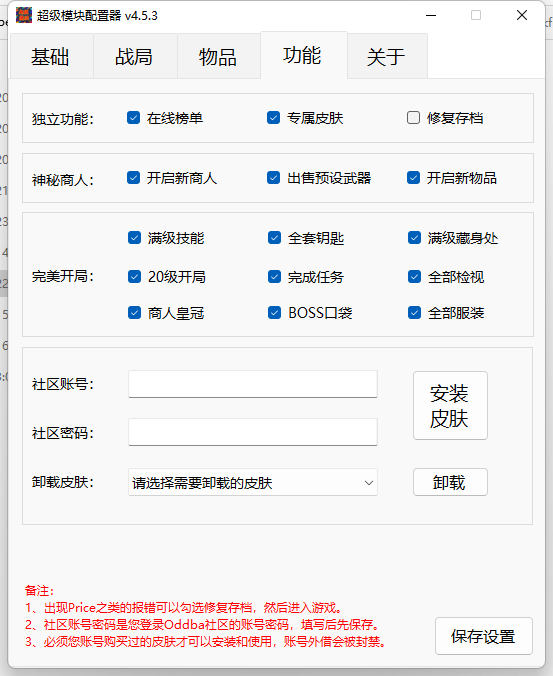Viewport: 553px width, 676px height.
Task: Click the 独立功能 label
Action: coord(63,119)
